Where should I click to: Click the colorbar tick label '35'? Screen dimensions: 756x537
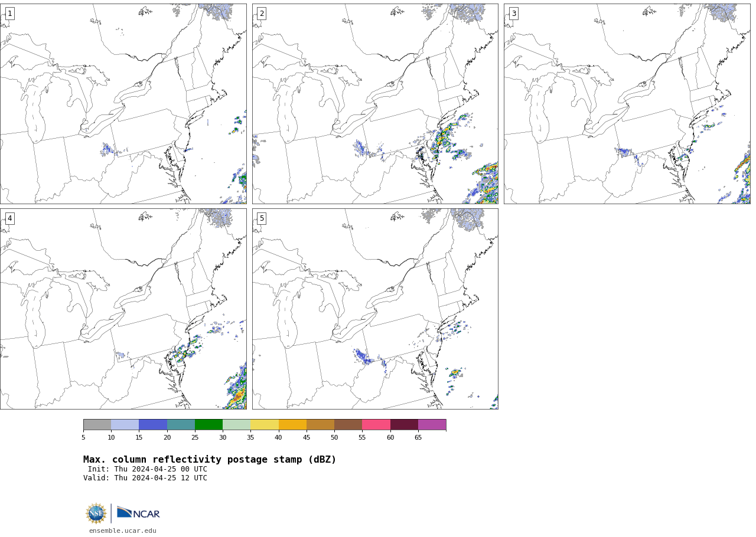click(250, 437)
